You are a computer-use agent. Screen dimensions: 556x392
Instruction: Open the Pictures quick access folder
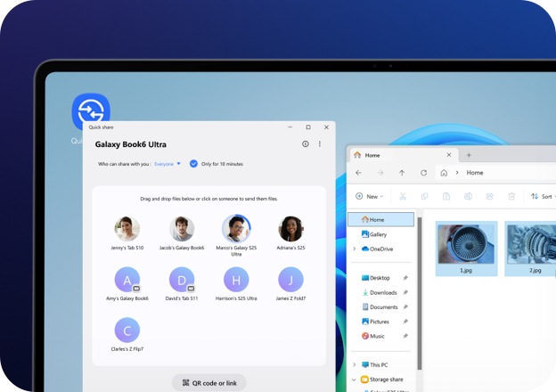tap(375, 322)
